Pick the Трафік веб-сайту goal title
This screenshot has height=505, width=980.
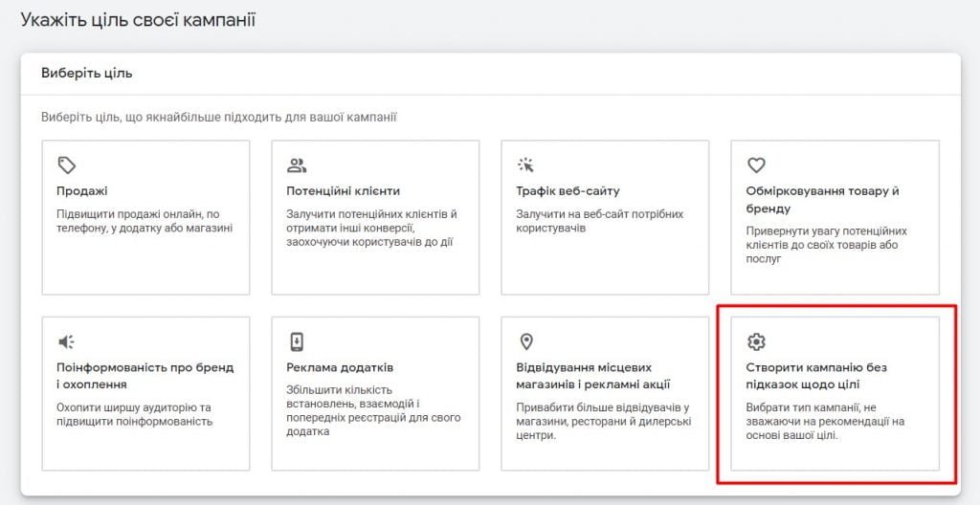point(568,191)
